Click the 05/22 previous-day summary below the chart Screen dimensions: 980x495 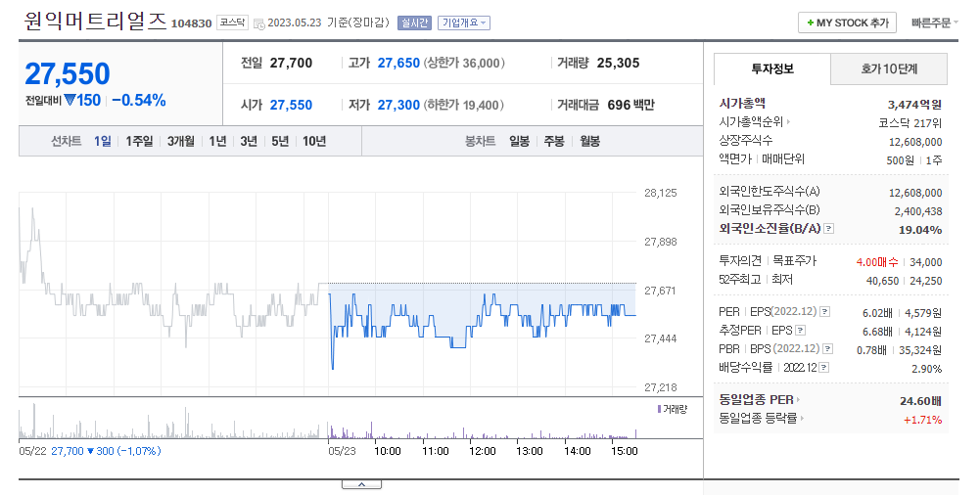pyautogui.click(x=90, y=451)
